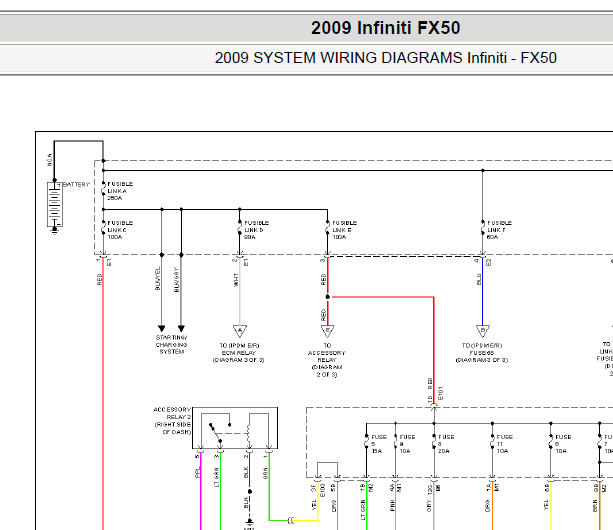Click the "ACCESSORY RELAY 2 (RIGHT SIDE OF DASH)" label

click(x=172, y=421)
